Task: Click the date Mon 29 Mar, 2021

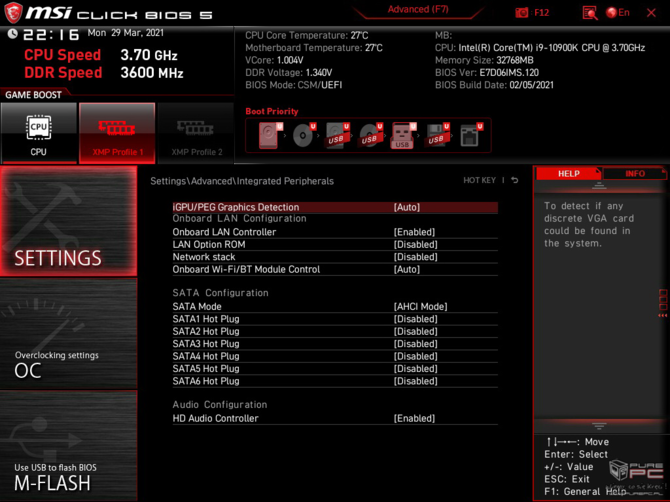Action: click(126, 33)
